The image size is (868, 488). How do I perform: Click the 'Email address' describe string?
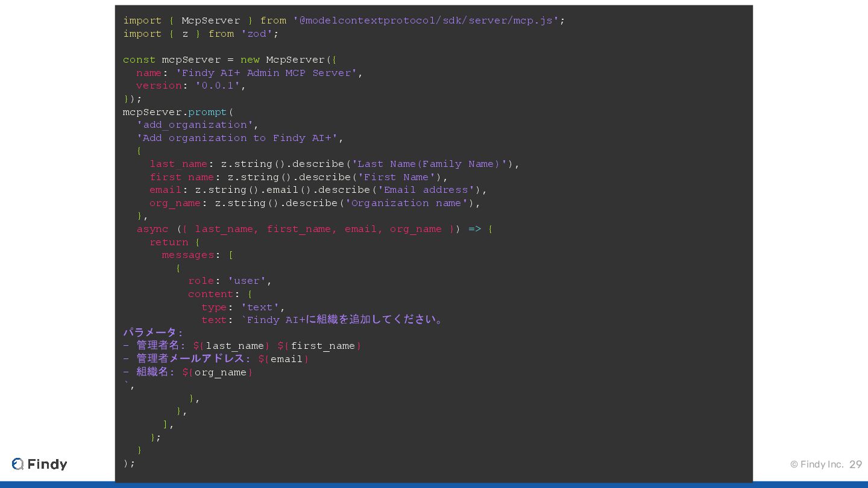(426, 190)
